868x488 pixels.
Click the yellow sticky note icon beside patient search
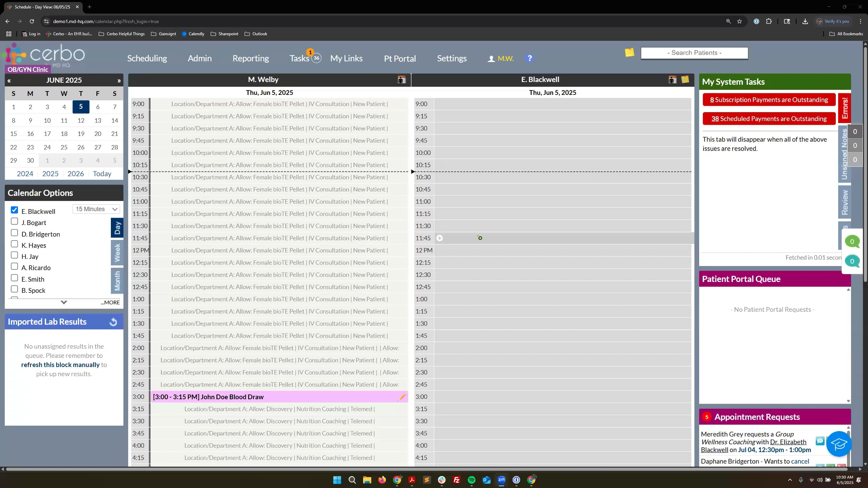click(x=629, y=53)
